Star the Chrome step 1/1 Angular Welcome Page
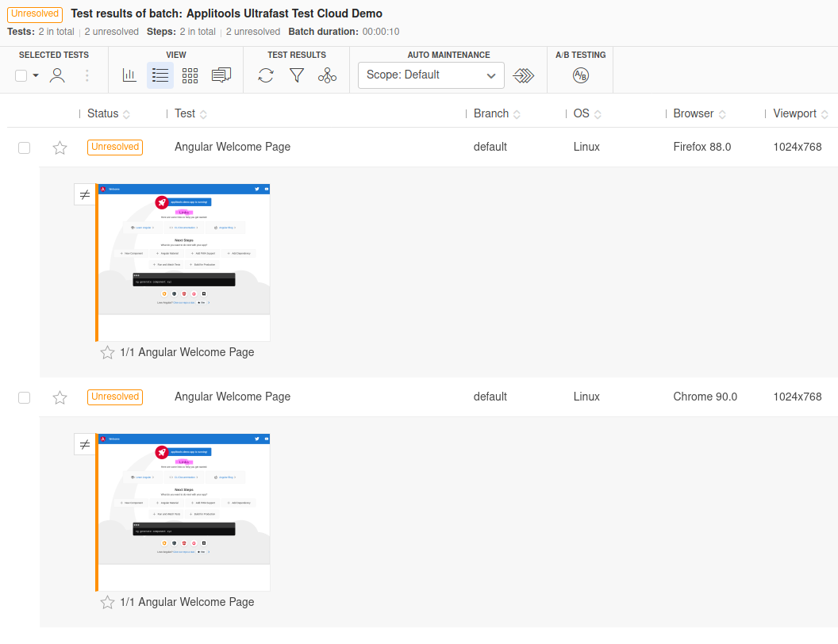838x644 pixels. click(107, 602)
